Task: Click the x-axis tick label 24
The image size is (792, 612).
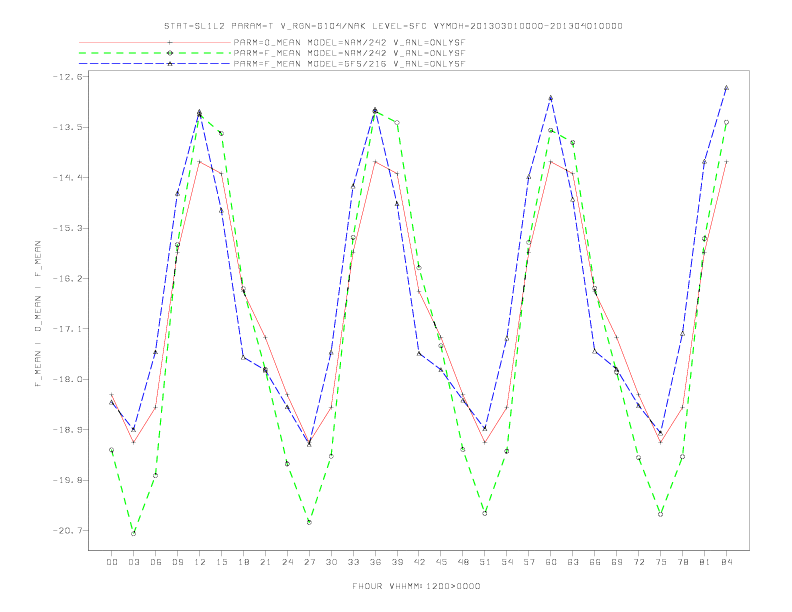Action: pyautogui.click(x=287, y=562)
